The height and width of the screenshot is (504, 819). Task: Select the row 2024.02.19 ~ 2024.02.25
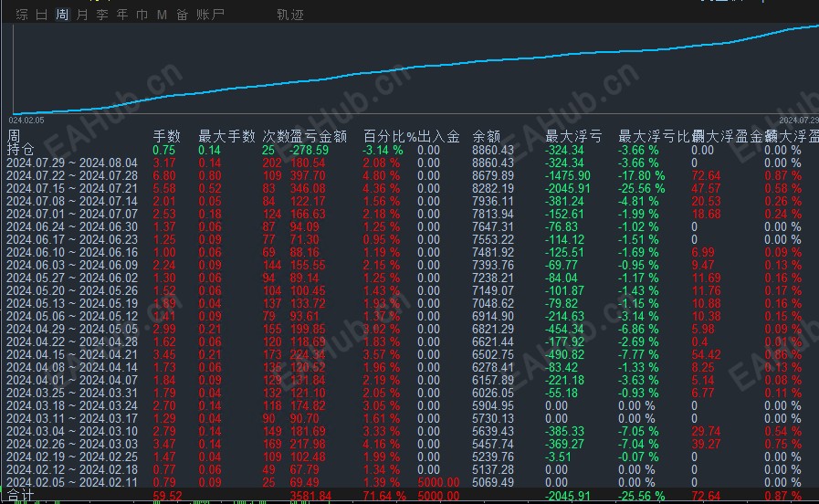click(409, 457)
